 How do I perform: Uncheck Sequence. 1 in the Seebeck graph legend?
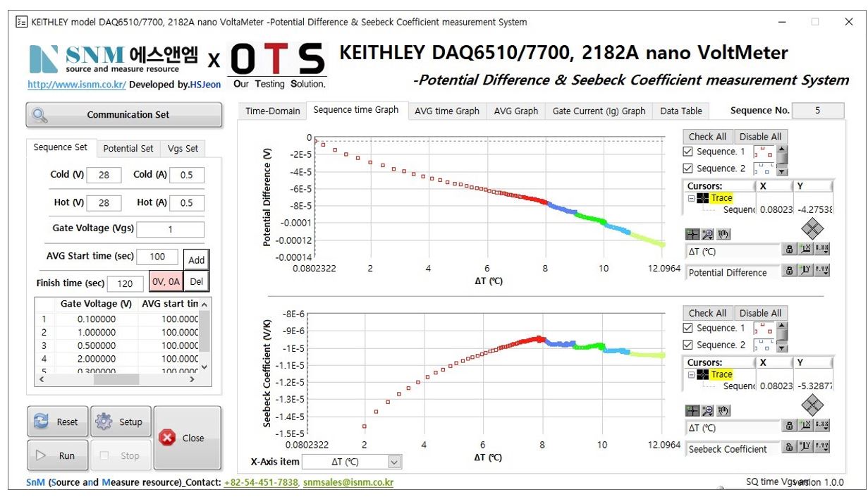click(689, 328)
